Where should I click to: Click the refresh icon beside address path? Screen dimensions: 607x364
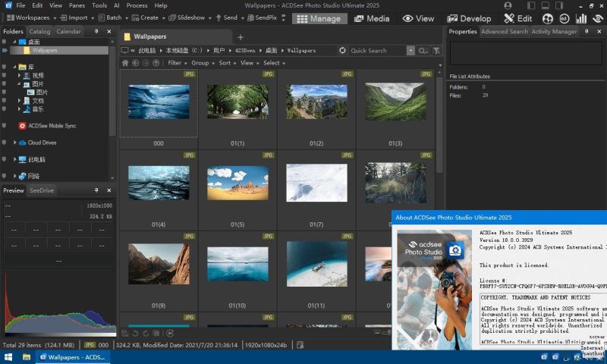342,50
